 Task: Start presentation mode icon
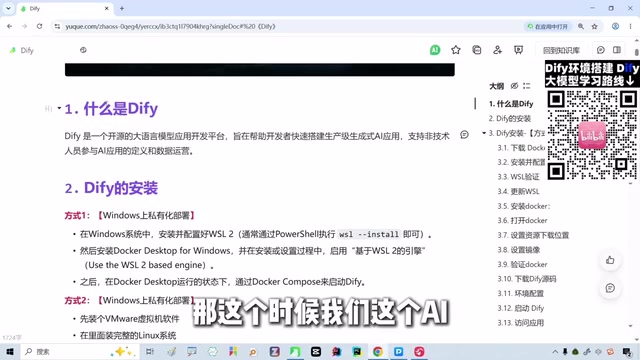[518, 50]
